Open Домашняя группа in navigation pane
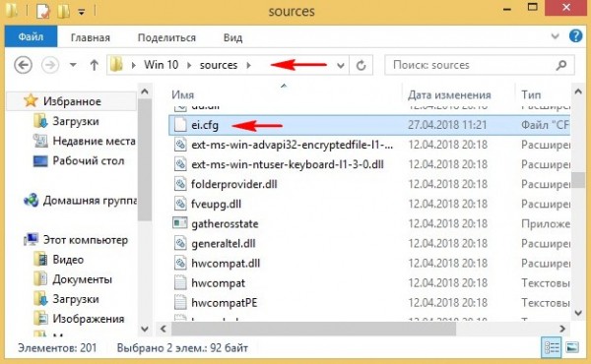 (x=90, y=201)
